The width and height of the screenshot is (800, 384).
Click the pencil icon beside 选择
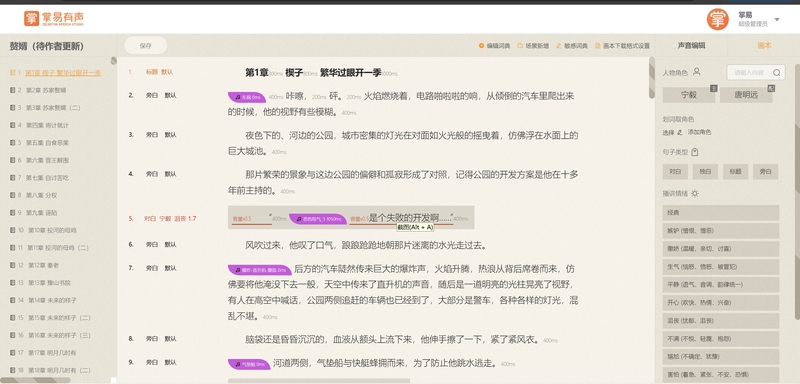click(680, 133)
